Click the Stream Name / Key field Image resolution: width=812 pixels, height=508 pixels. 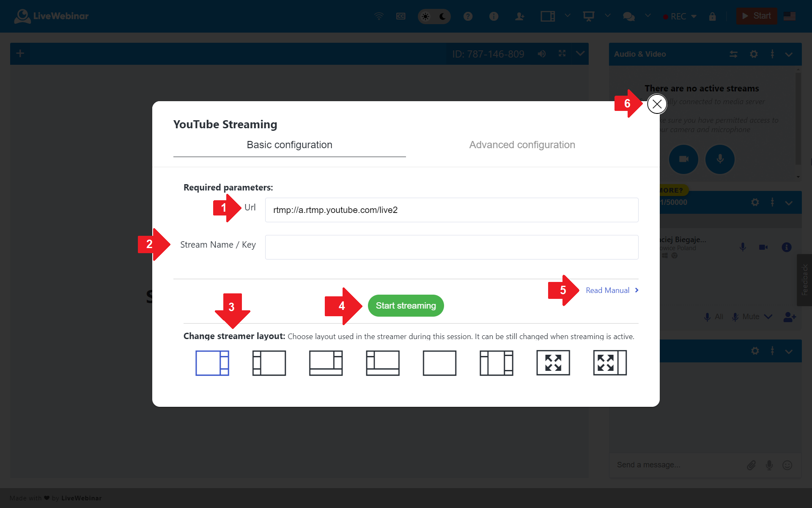(x=451, y=247)
